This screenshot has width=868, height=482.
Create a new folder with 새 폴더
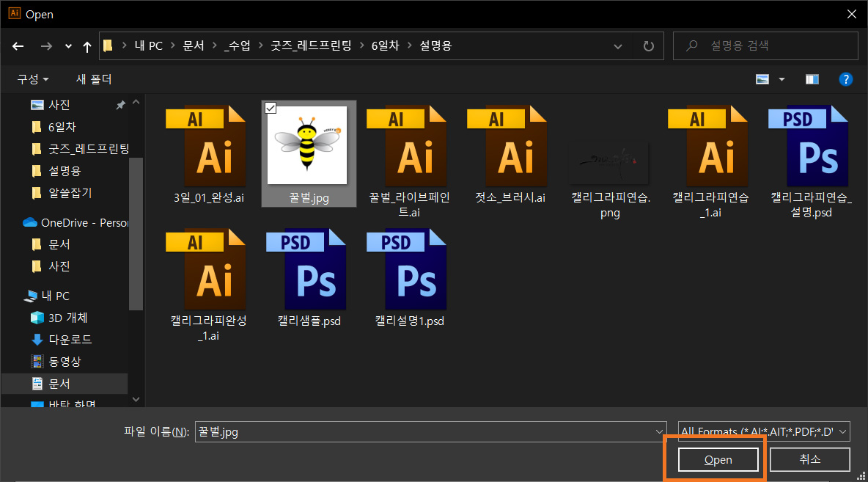coord(94,79)
